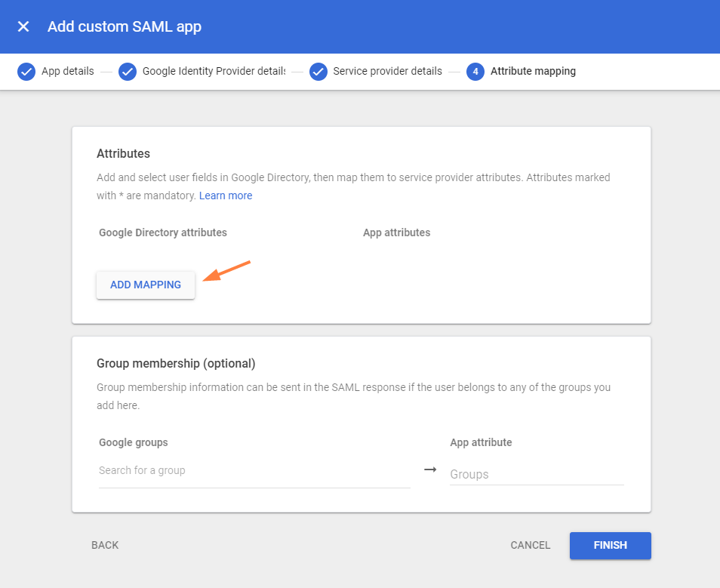The width and height of the screenshot is (720, 588).
Task: Select the Attribute mapping step label
Action: pyautogui.click(x=533, y=72)
